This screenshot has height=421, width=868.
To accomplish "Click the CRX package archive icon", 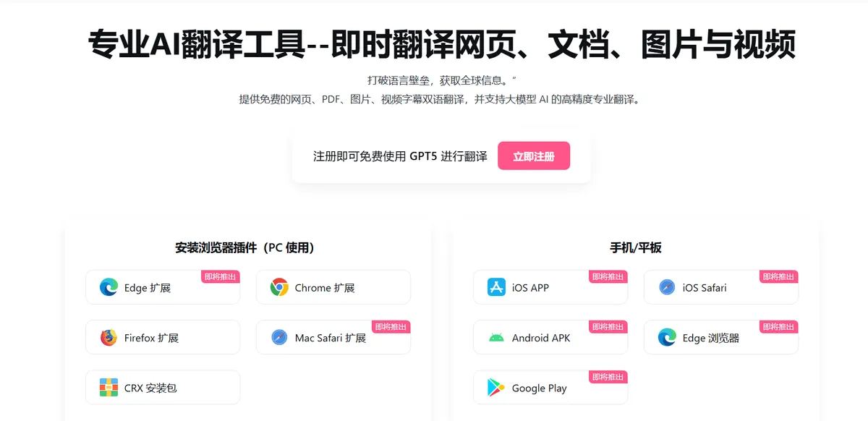I will coord(109,388).
